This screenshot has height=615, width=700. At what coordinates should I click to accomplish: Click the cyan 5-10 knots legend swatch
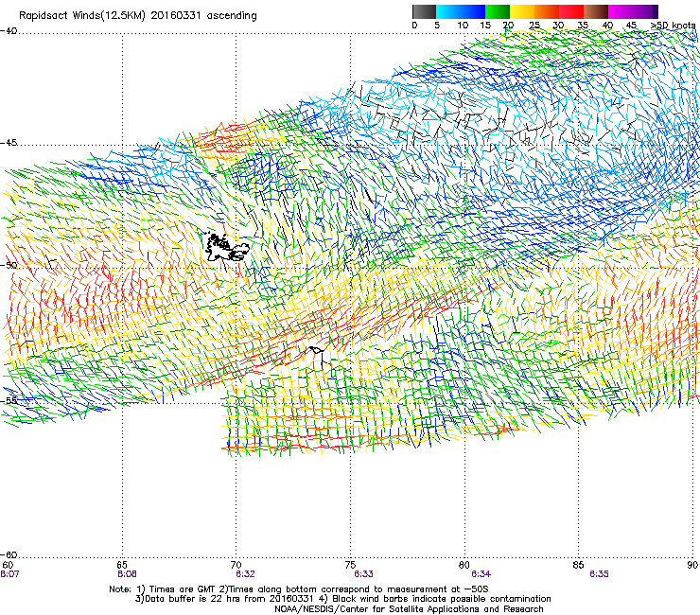pyautogui.click(x=448, y=11)
